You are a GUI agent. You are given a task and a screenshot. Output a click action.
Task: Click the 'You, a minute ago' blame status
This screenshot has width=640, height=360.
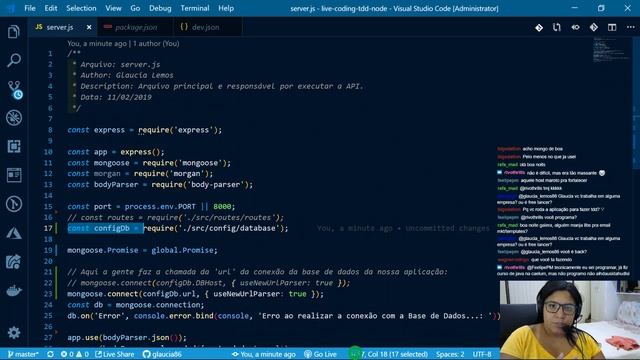click(x=264, y=354)
